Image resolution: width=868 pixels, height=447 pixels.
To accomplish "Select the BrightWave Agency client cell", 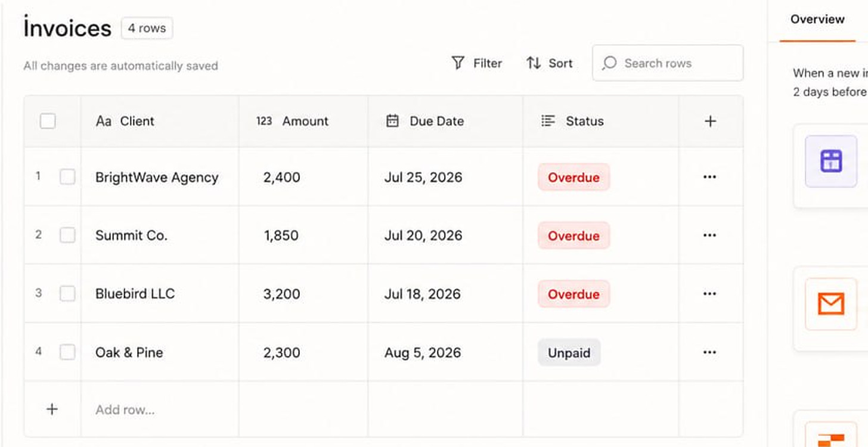I will (x=160, y=177).
